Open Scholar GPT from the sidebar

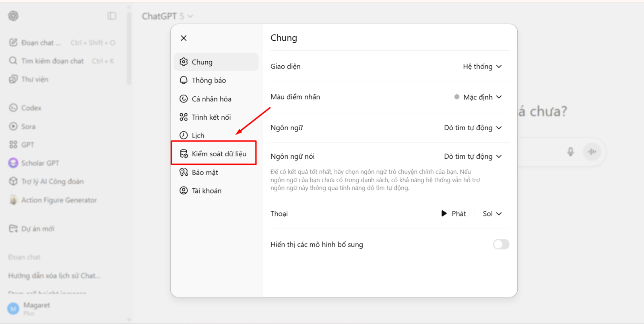click(x=62, y=163)
